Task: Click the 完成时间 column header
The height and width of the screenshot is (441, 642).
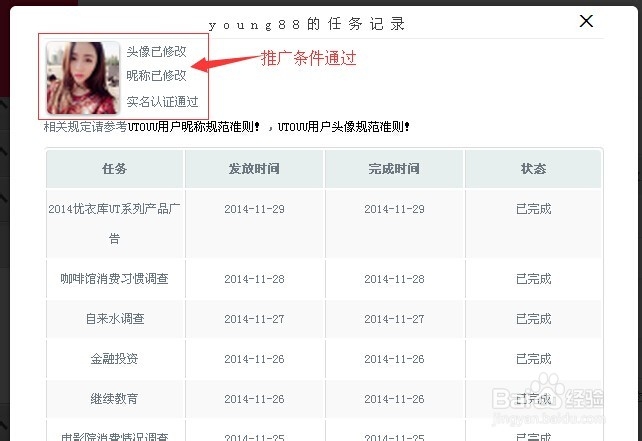Action: coord(394,169)
